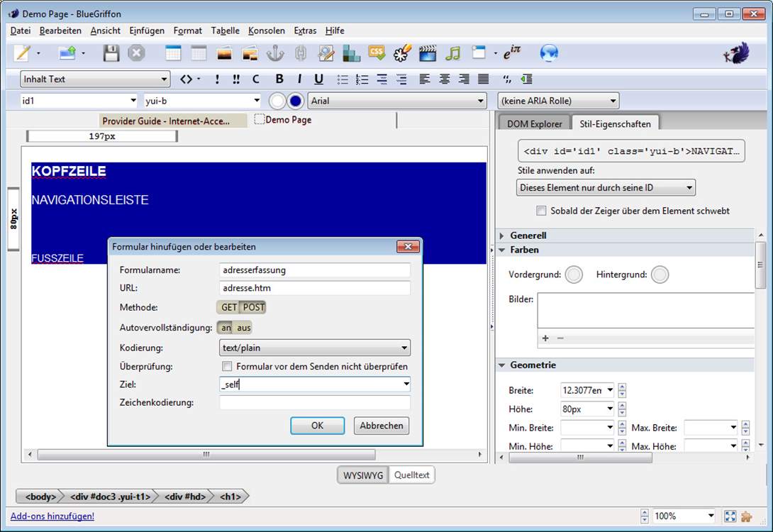773x532 pixels.
Task: Open the Datei menu
Action: pyautogui.click(x=21, y=31)
